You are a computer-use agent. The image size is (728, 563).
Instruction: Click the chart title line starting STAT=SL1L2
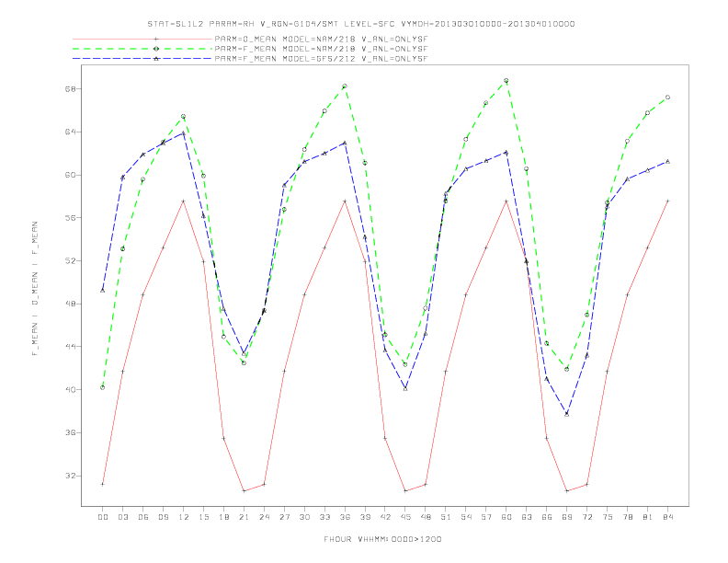(x=360, y=24)
